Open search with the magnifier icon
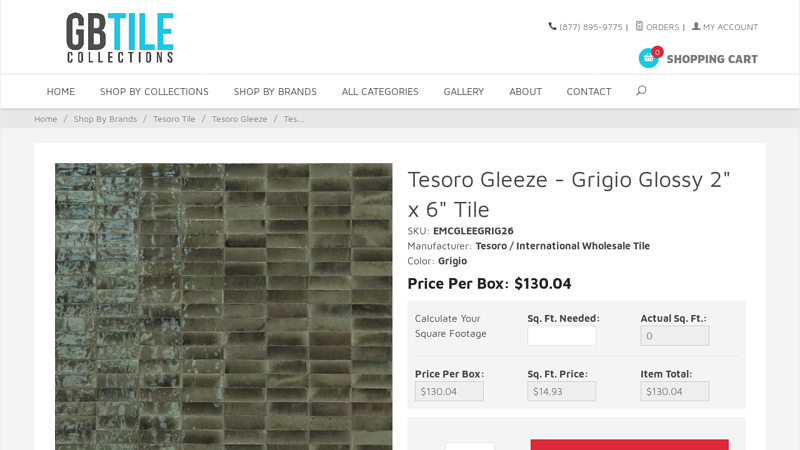800x450 pixels. click(641, 91)
